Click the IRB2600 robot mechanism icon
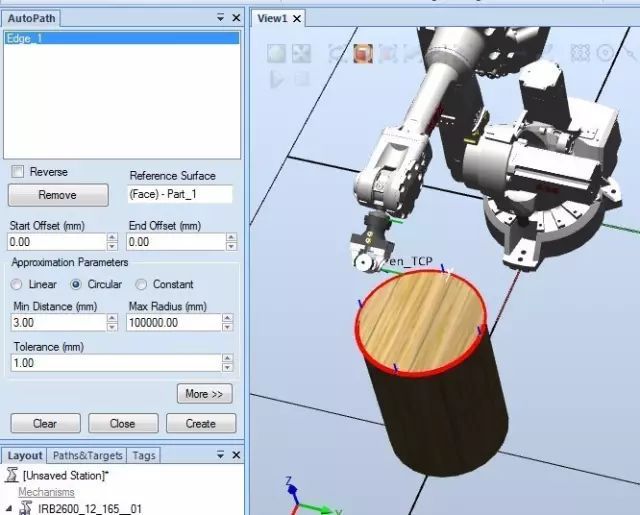The width and height of the screenshot is (640, 515). [x=26, y=508]
